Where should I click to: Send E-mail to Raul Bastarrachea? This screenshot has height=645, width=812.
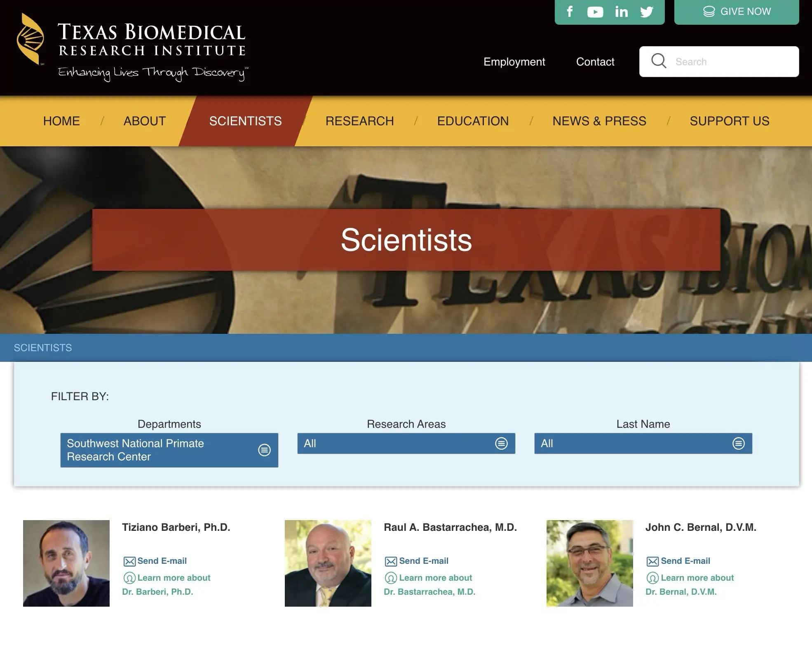coord(424,561)
